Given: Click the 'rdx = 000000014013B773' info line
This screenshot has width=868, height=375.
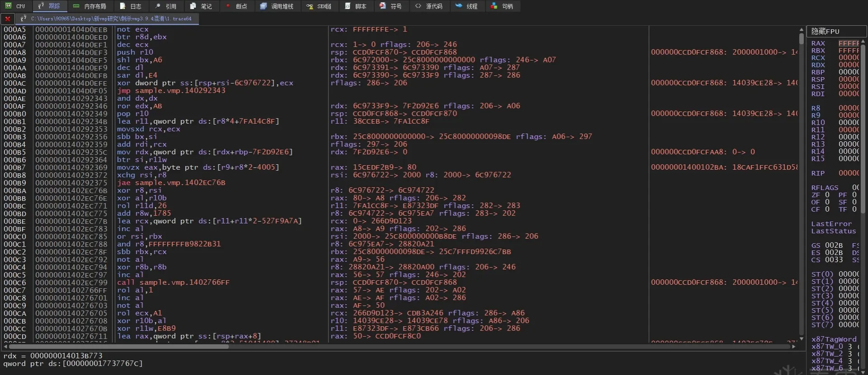Looking at the screenshot, I should (53, 356).
